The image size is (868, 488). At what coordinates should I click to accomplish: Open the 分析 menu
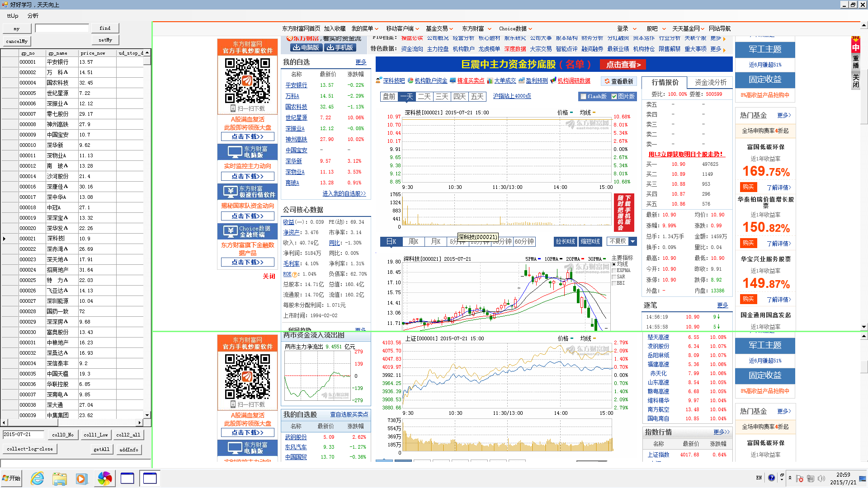click(33, 16)
